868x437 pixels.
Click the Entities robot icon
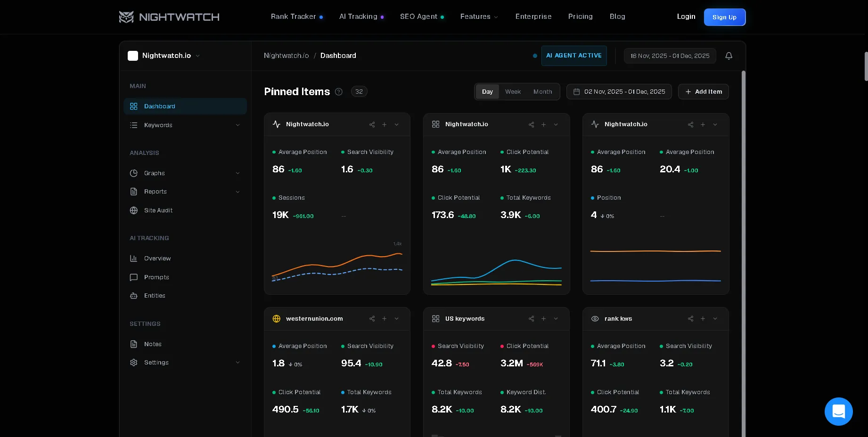click(134, 296)
